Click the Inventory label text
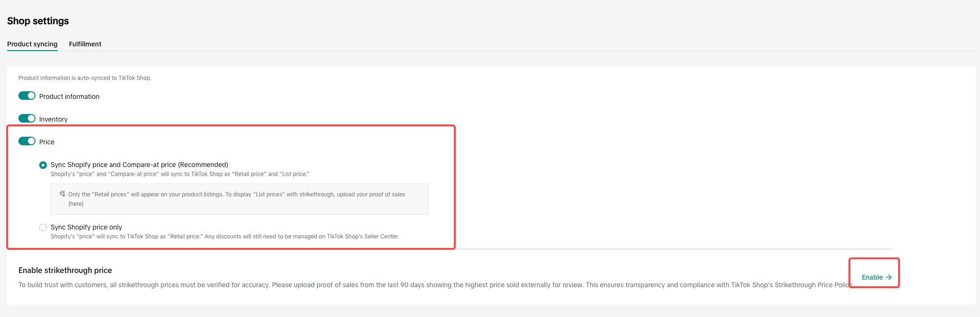Viewport: 980px width, 317px height. pyautogui.click(x=53, y=119)
